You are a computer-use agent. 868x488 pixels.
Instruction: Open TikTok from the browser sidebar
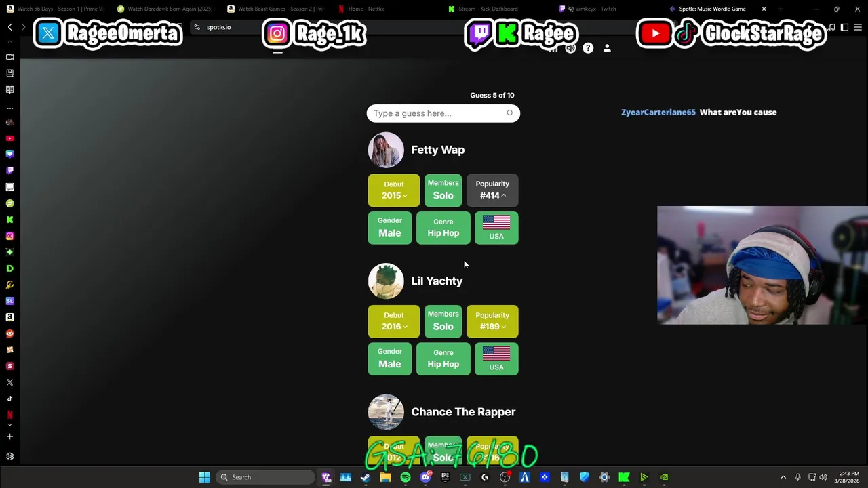9,399
